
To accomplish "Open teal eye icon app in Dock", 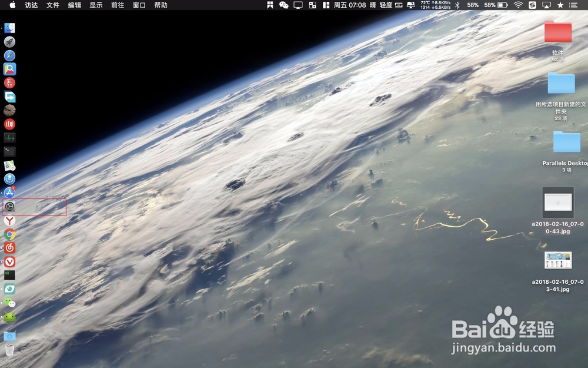I will (x=9, y=289).
